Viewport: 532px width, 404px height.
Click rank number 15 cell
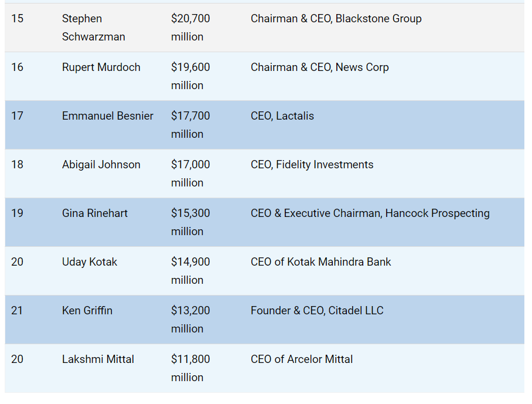click(18, 19)
